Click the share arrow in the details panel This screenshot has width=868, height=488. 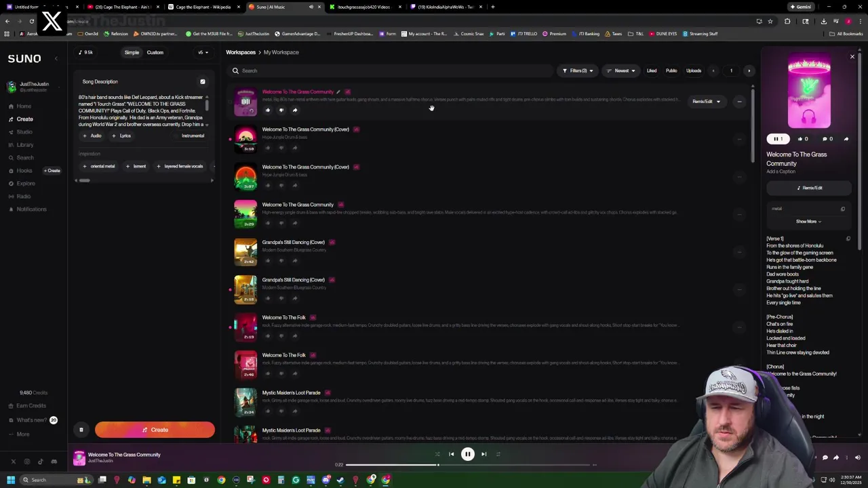[846, 139]
